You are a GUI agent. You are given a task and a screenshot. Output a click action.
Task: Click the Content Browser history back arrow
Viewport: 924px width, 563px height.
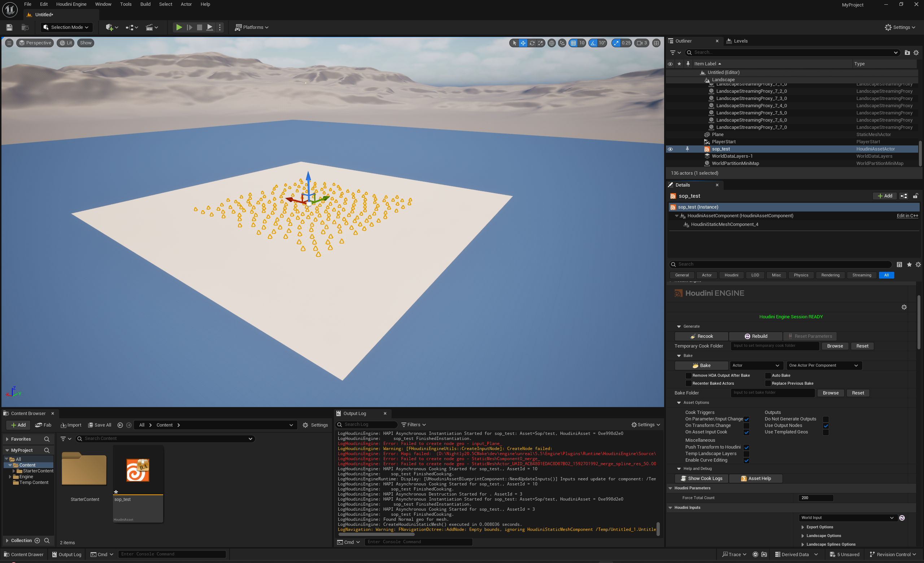coord(120,425)
